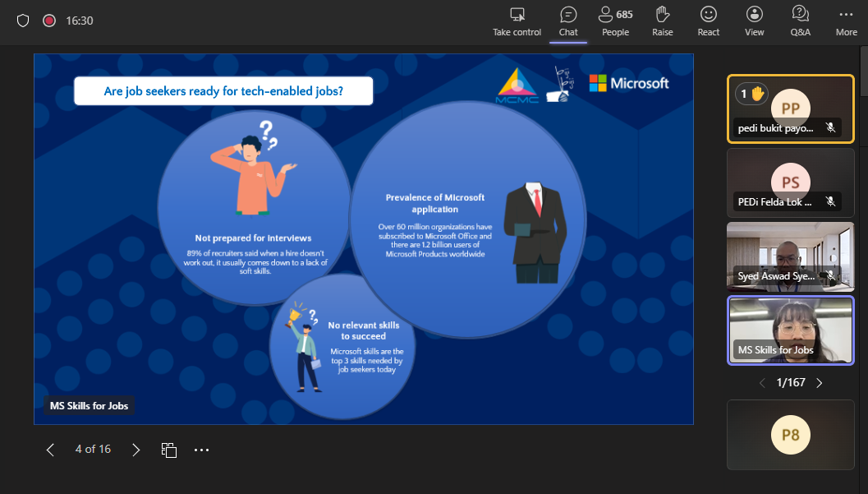The image size is (868, 494).
Task: Open the View layout options
Action: point(754,15)
